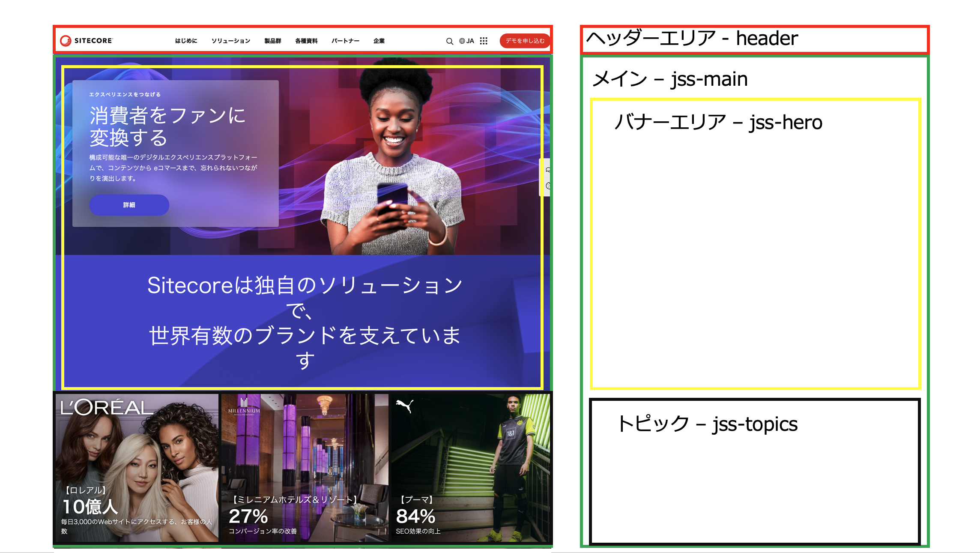Click the コンバージョン率の改善 caption text

(x=263, y=531)
